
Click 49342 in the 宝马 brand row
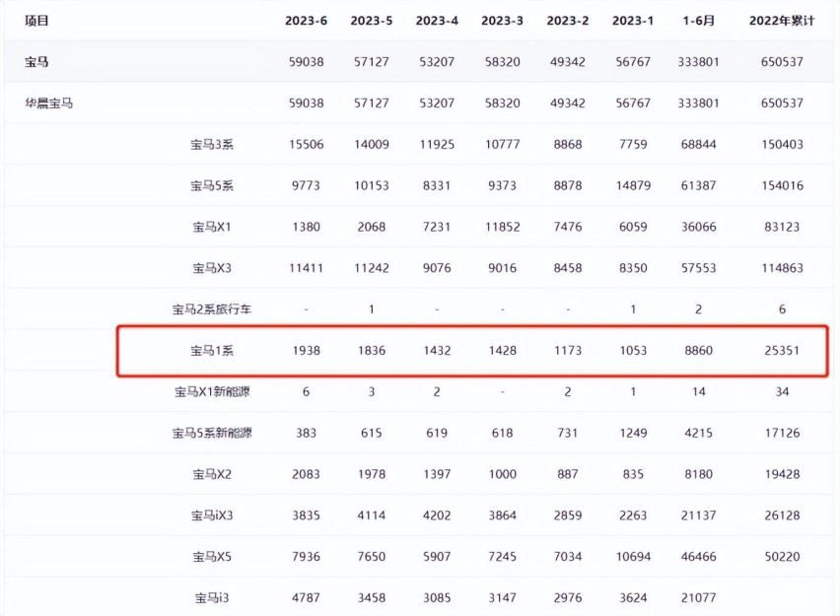point(567,61)
